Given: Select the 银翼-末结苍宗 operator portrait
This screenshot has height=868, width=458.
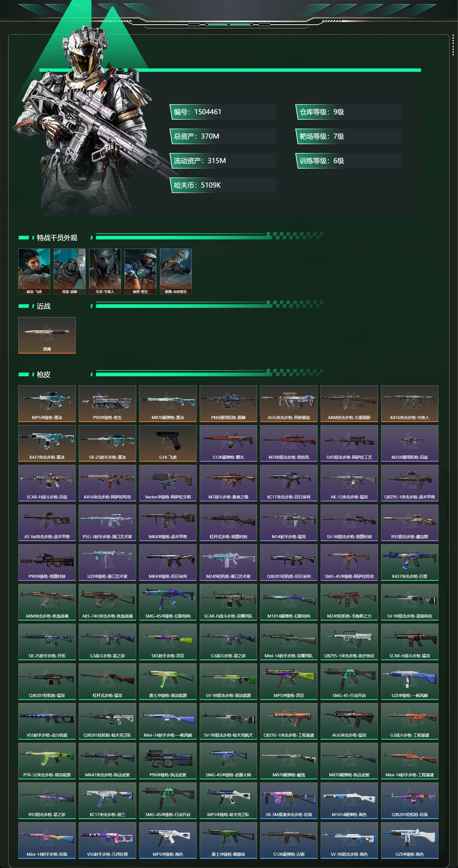Looking at the screenshot, I should point(176,272).
